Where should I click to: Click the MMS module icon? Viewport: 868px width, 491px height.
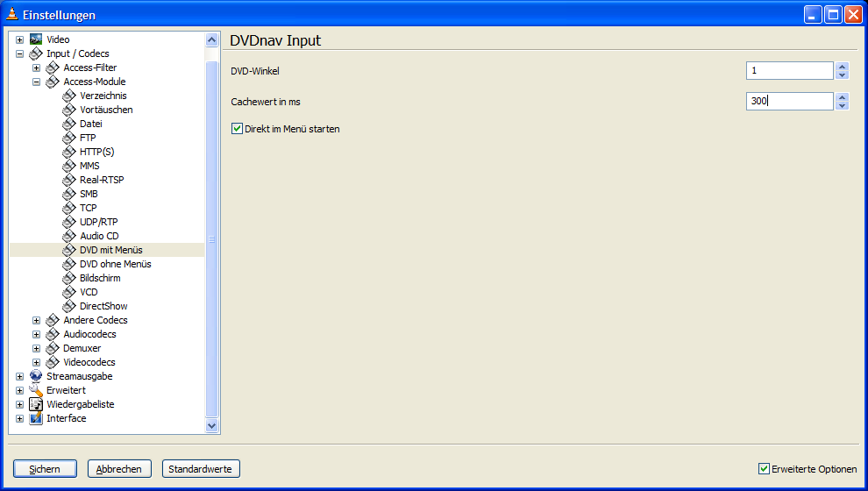coord(69,166)
